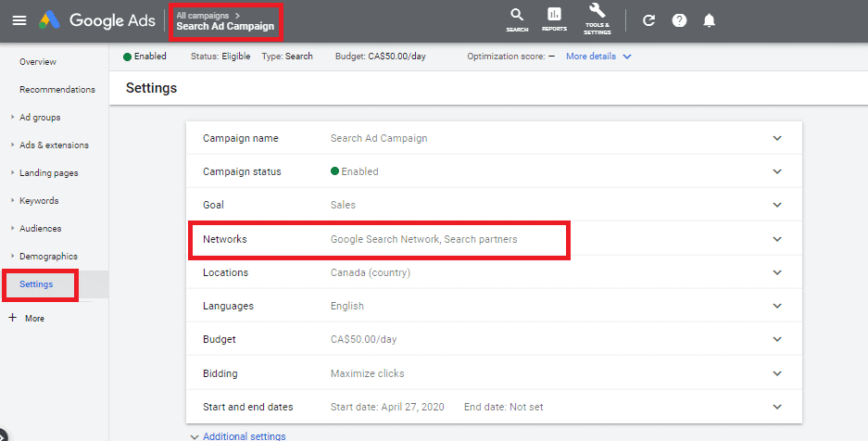The image size is (868, 441).
Task: Click the green Enabled status dot in header
Action: point(127,57)
